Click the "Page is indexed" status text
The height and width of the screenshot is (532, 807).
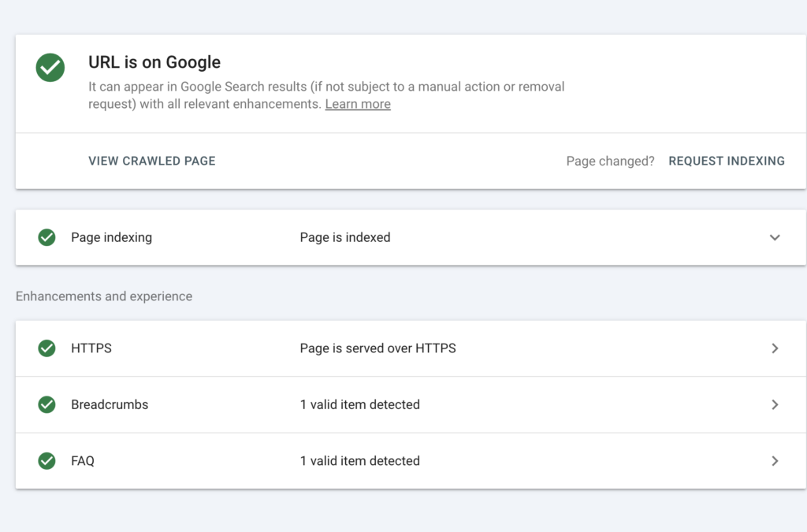(344, 237)
